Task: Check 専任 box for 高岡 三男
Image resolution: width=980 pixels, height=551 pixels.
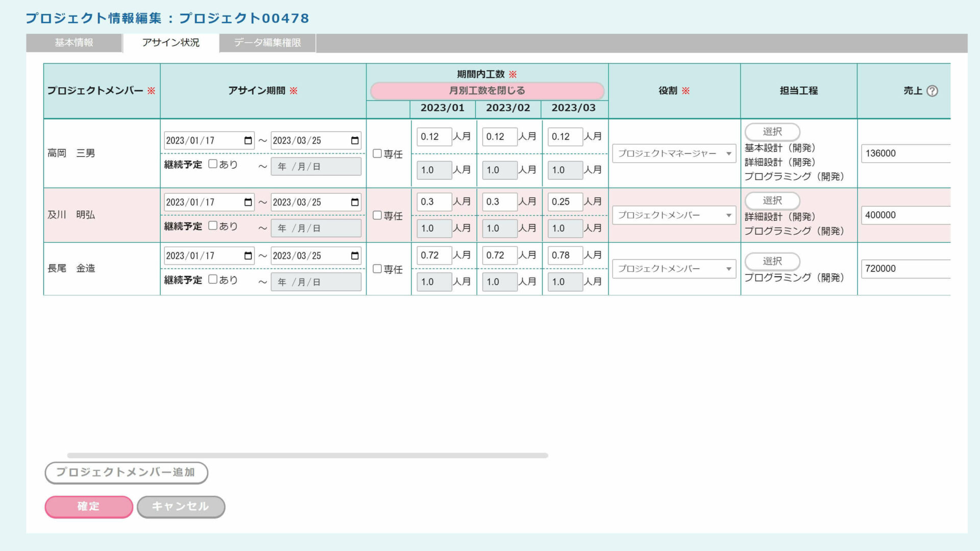Action: click(377, 154)
